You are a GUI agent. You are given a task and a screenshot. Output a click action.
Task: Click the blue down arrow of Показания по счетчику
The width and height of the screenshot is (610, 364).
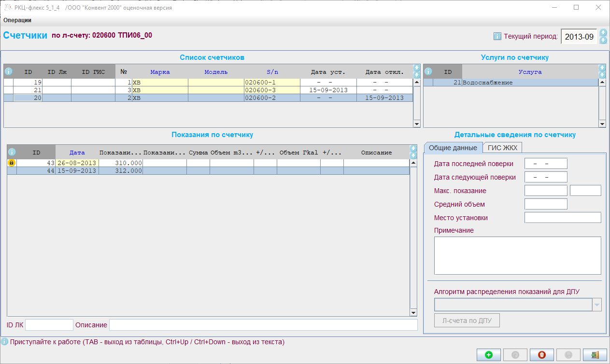pos(413,155)
